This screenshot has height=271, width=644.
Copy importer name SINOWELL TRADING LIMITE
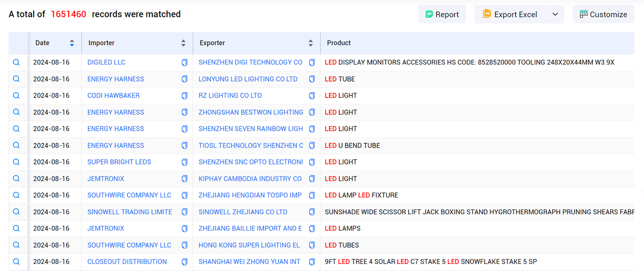[x=185, y=212]
